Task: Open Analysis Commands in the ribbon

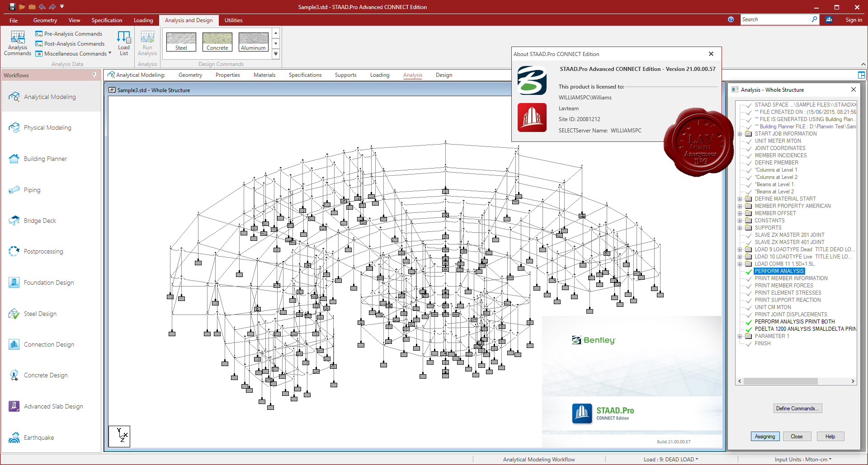Action: tap(18, 43)
